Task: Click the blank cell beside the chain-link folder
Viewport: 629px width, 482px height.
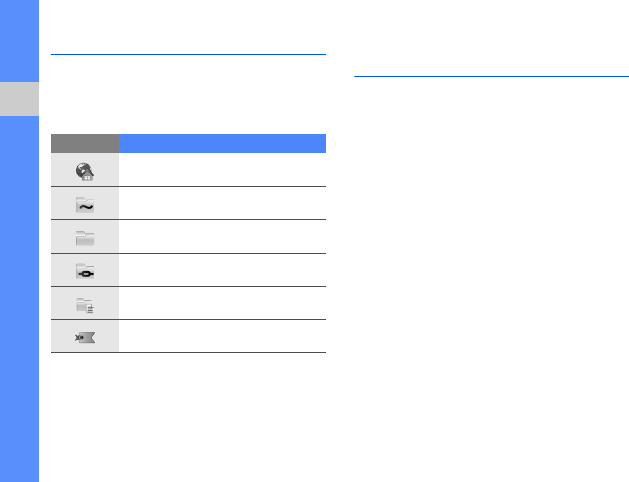Action: pos(222,270)
